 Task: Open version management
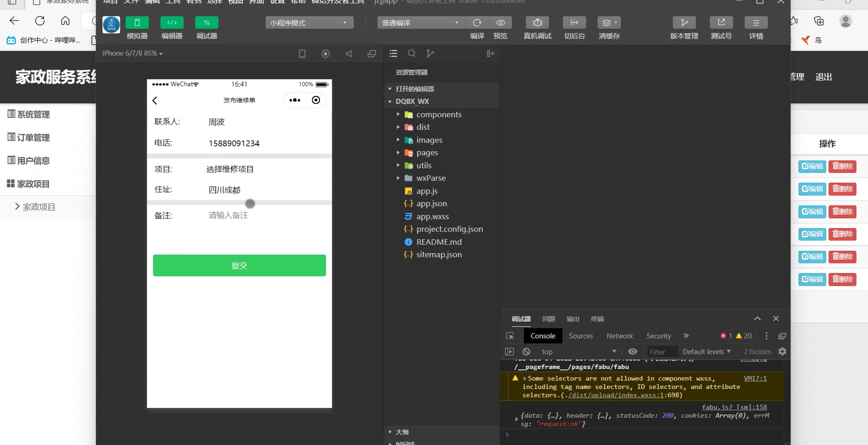[684, 23]
